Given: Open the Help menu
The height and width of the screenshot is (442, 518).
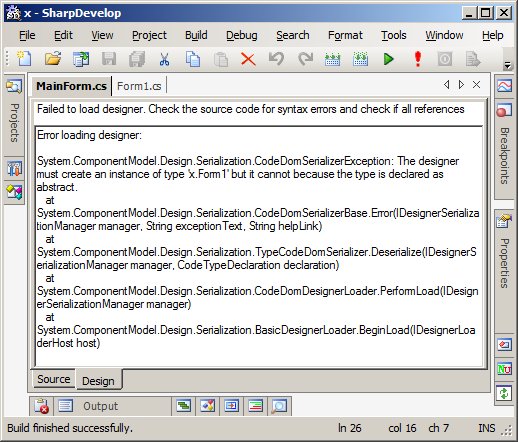Looking at the screenshot, I should [493, 35].
